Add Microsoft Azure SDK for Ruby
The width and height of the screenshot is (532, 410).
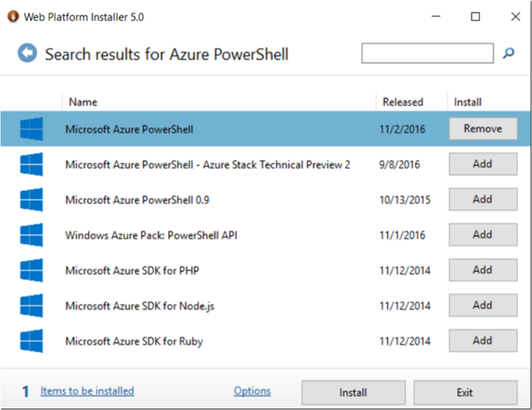[483, 340]
